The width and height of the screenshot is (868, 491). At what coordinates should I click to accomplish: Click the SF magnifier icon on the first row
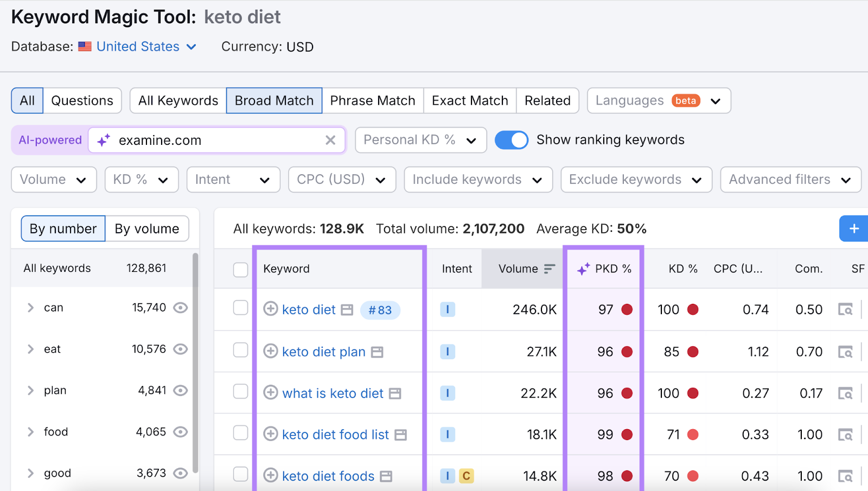[x=846, y=310]
